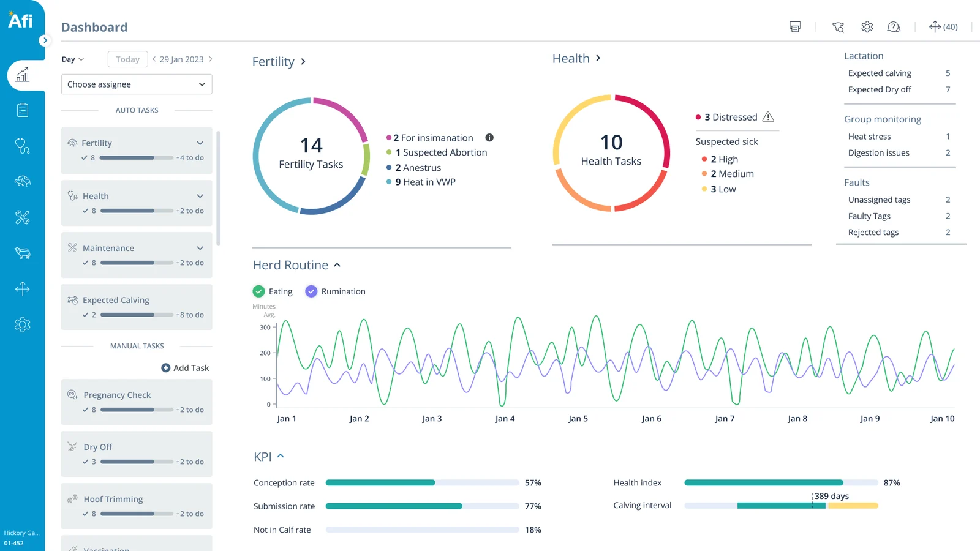Click the Calving interval bar
The width and height of the screenshot is (980, 551).
[x=781, y=506]
